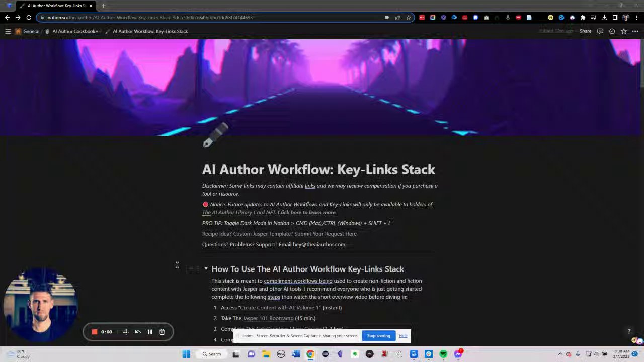Click the camera screenshot extension icon
Screen dimensions: 644x362
(486, 18)
